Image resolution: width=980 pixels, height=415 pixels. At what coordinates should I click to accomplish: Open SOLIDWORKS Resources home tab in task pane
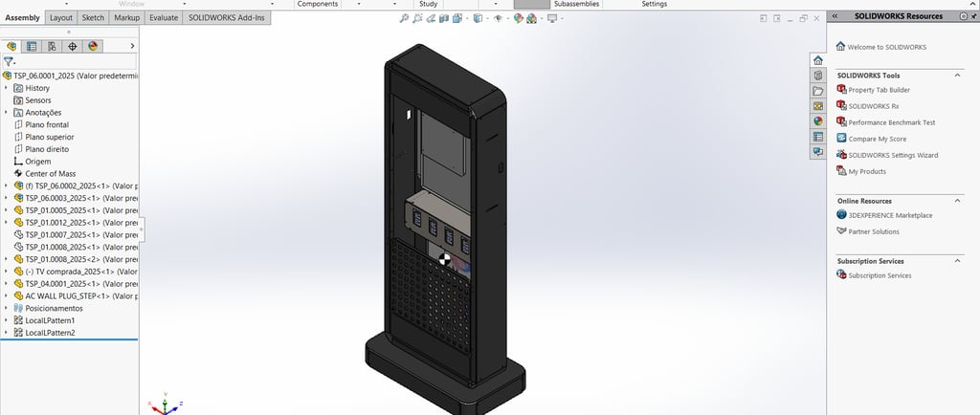point(818,60)
